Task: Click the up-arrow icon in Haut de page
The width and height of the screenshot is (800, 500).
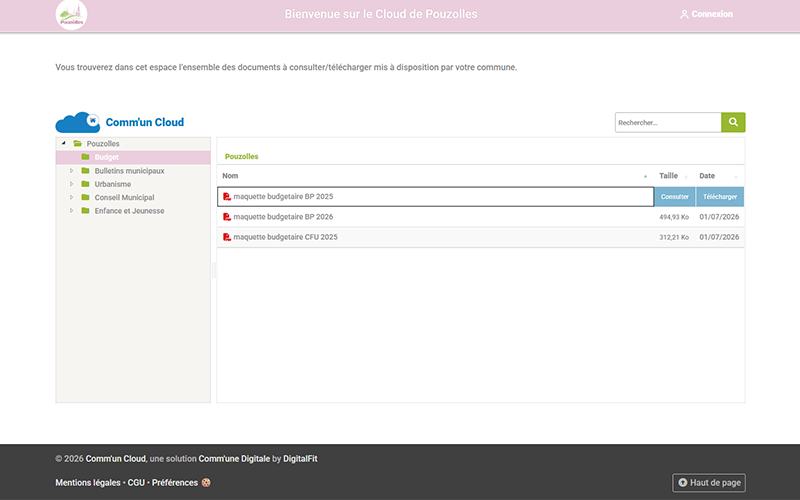Action: click(x=683, y=483)
